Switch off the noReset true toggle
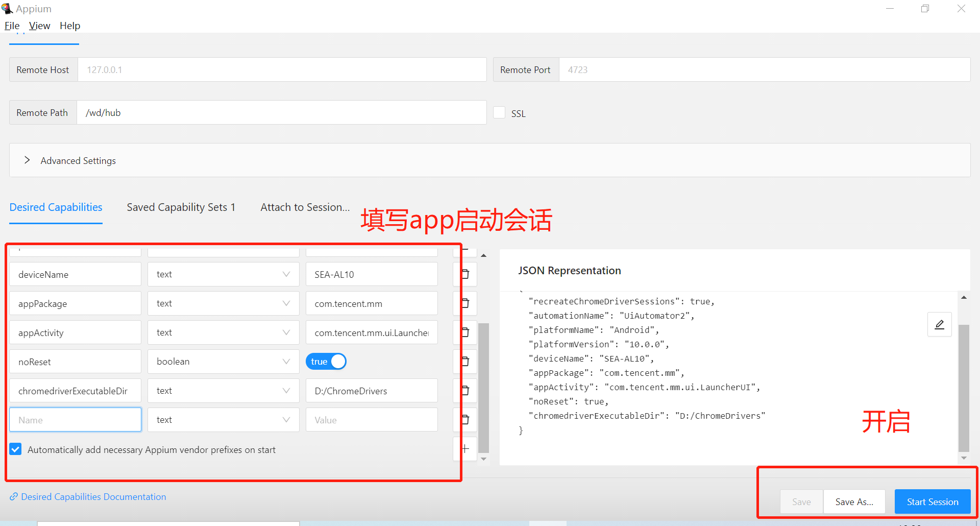 point(326,362)
